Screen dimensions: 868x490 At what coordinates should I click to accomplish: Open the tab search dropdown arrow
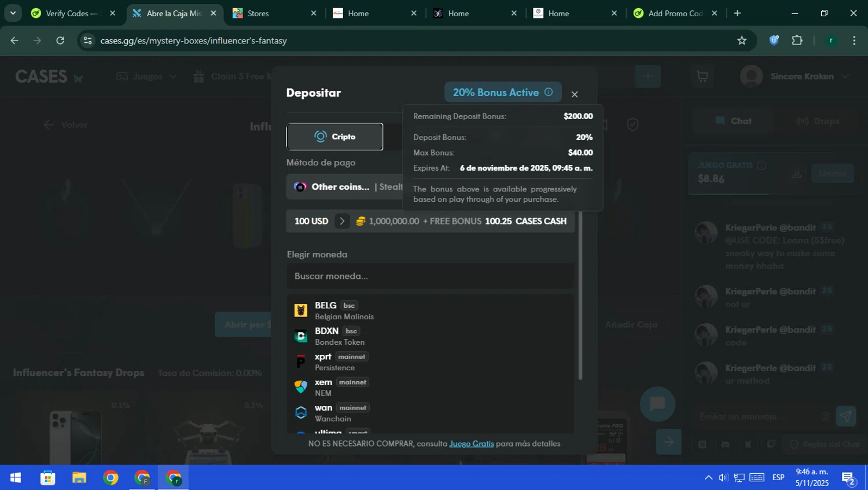tap(12, 13)
